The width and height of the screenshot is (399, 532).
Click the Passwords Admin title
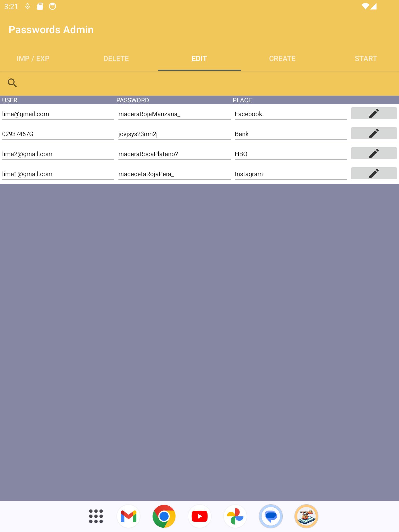coord(51,30)
